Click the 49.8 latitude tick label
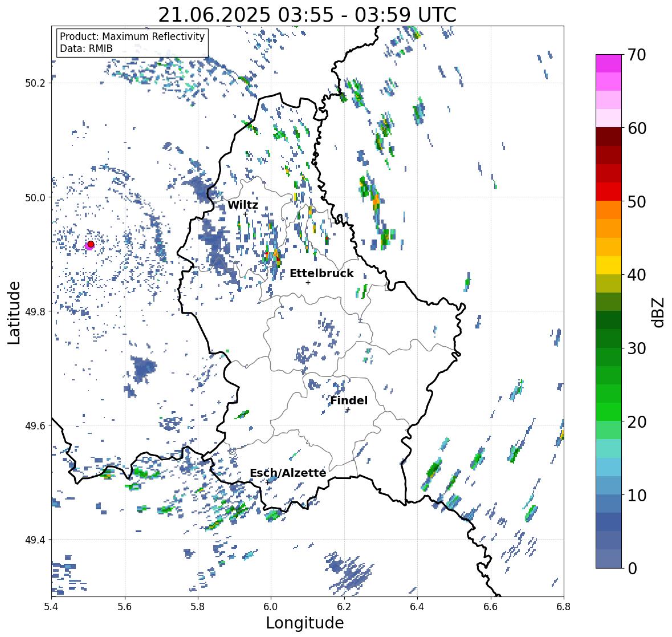Screen dimensions: 672x637 point(35,311)
